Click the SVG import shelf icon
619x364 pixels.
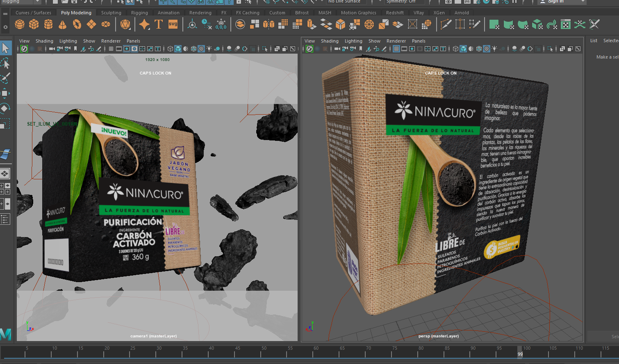click(173, 24)
